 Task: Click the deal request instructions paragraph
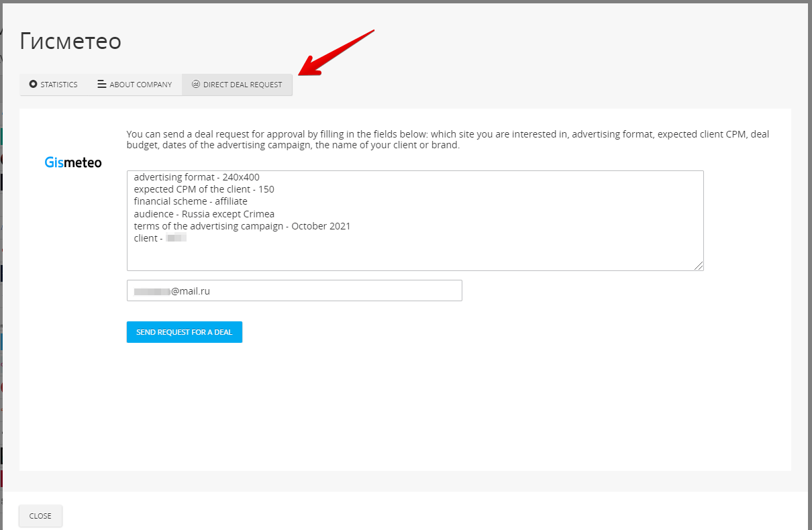pos(448,140)
